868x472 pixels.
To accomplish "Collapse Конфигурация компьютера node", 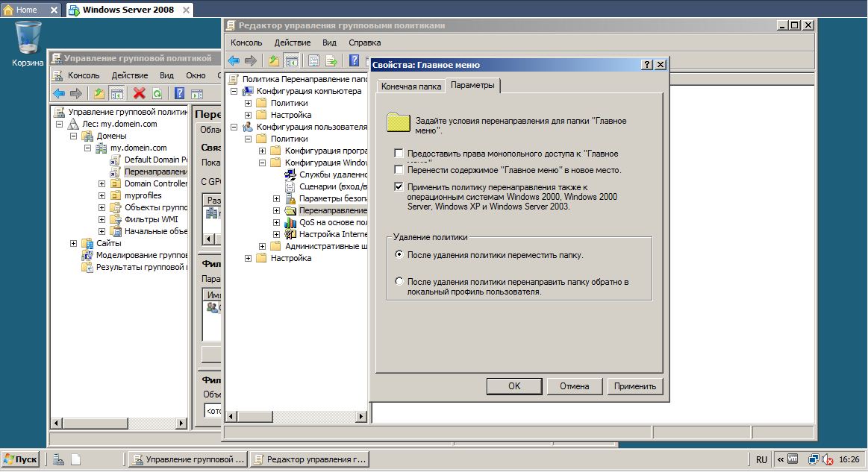I will click(234, 91).
